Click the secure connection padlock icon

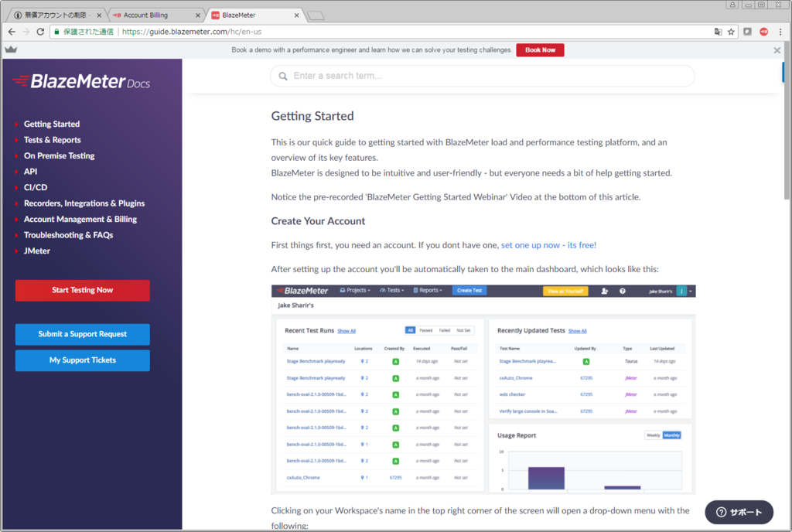coord(56,32)
